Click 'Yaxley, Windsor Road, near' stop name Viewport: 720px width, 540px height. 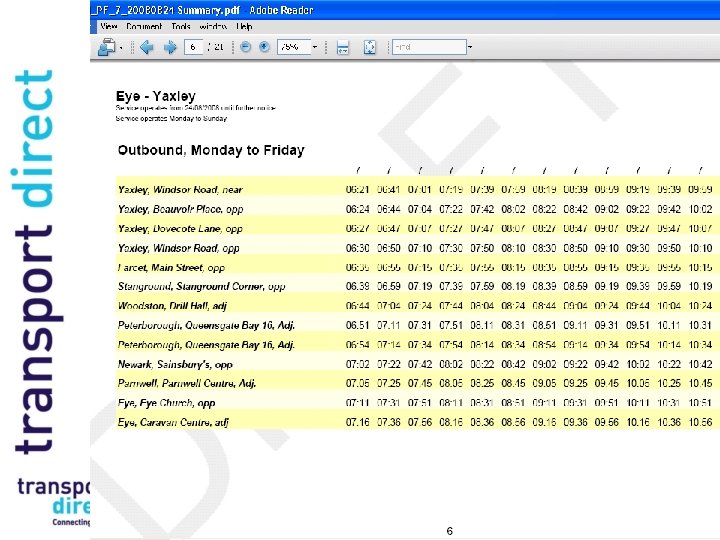coord(180,190)
